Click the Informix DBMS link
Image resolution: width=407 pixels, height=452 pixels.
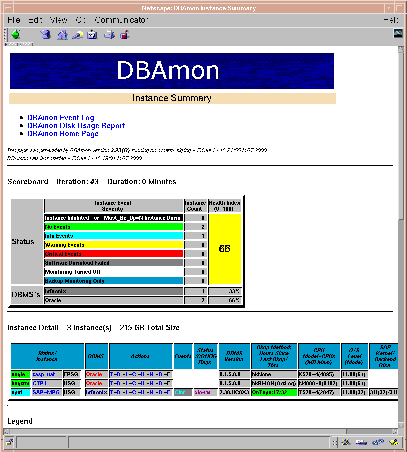click(x=96, y=392)
